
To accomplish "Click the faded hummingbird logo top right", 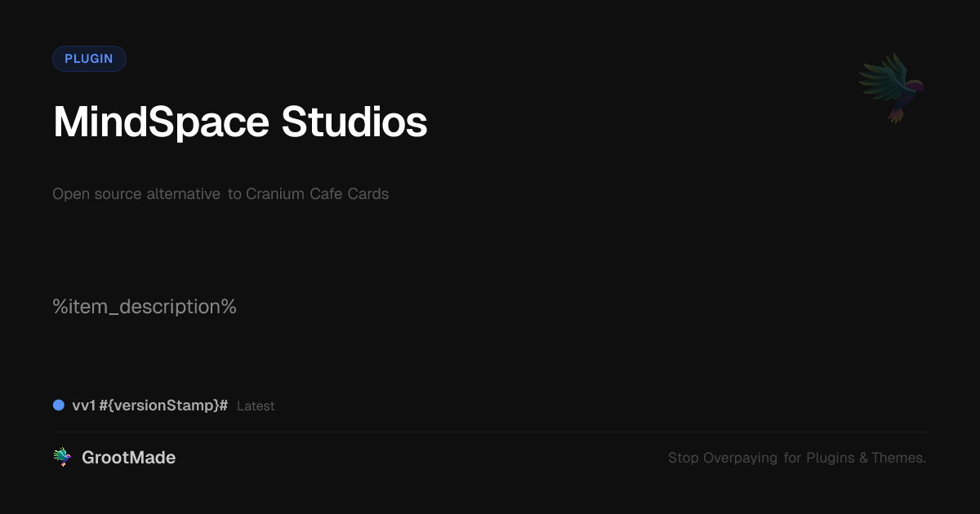I will tap(892, 87).
